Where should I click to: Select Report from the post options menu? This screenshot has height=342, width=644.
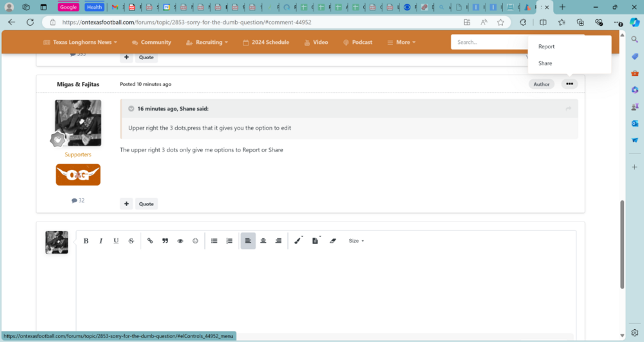[x=547, y=47]
